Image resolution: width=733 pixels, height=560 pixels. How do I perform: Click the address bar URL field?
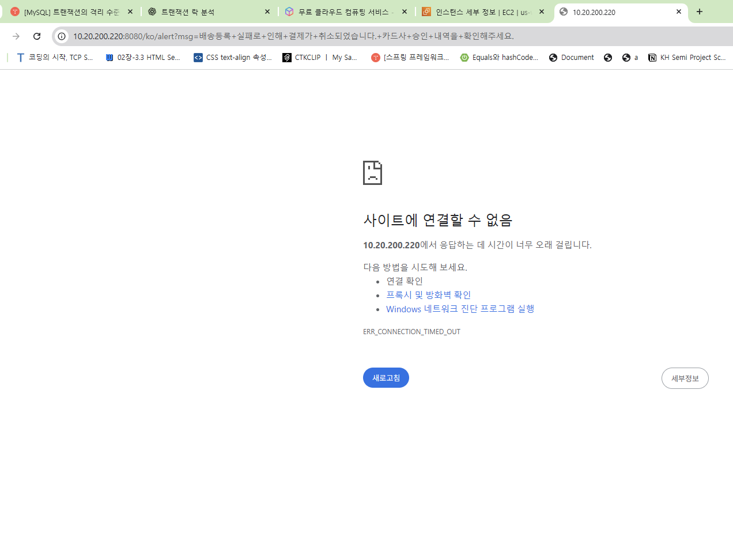[346, 36]
